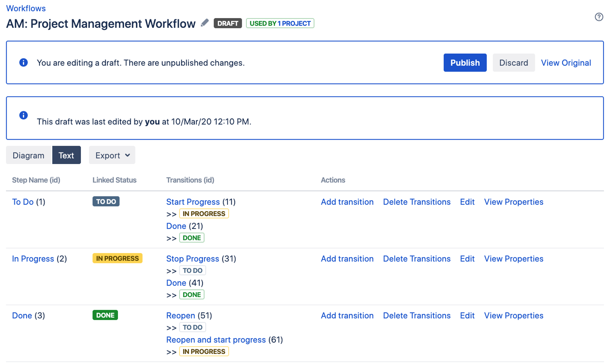This screenshot has height=364, width=610.
Task: Open the Reopen and start progress transition
Action: click(216, 340)
